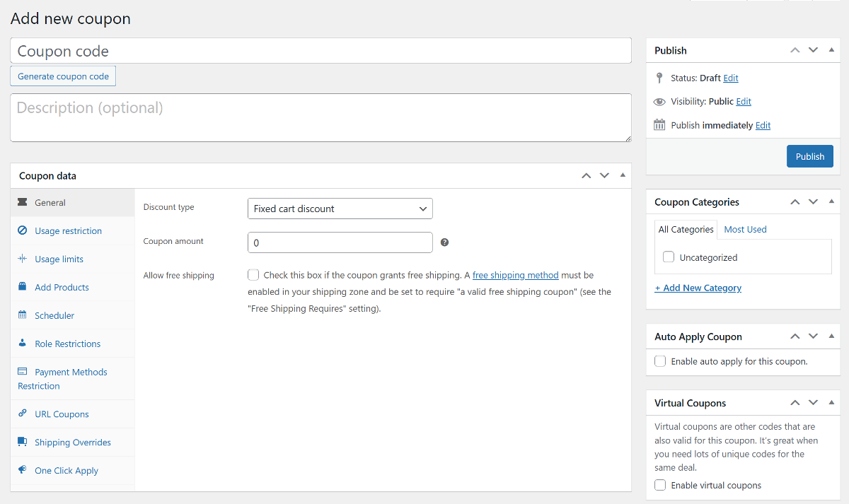Click the Add Products bag icon

tap(23, 287)
